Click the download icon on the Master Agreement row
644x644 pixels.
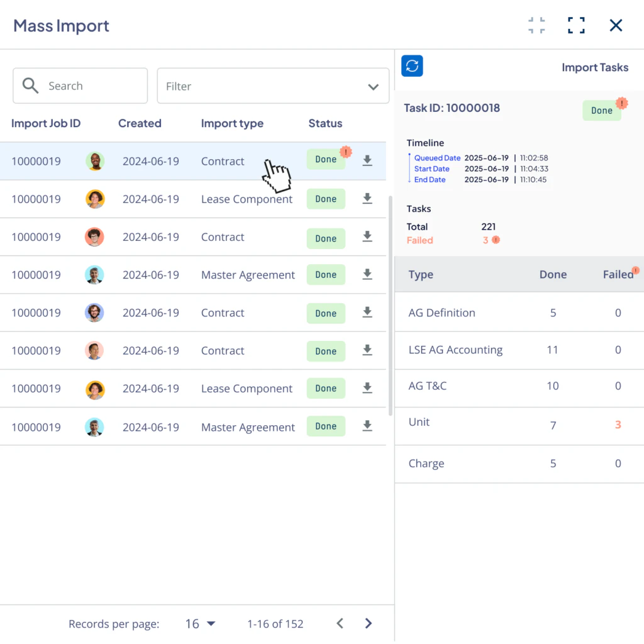367,275
